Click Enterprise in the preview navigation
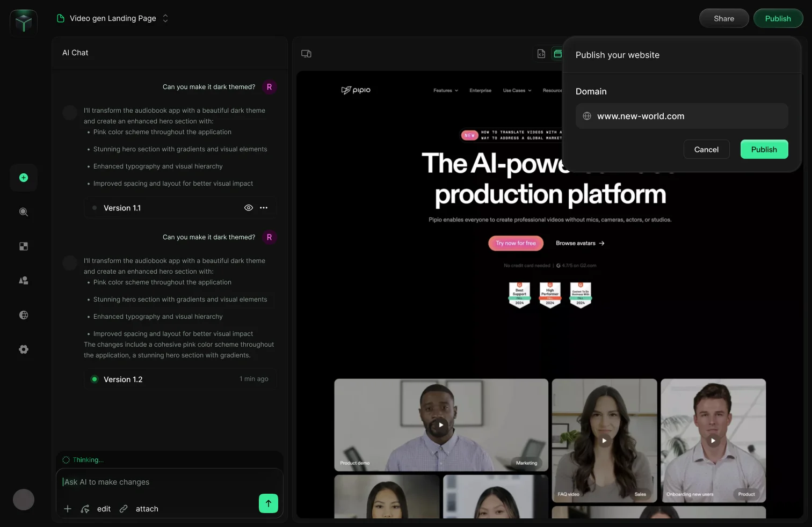 coord(481,91)
